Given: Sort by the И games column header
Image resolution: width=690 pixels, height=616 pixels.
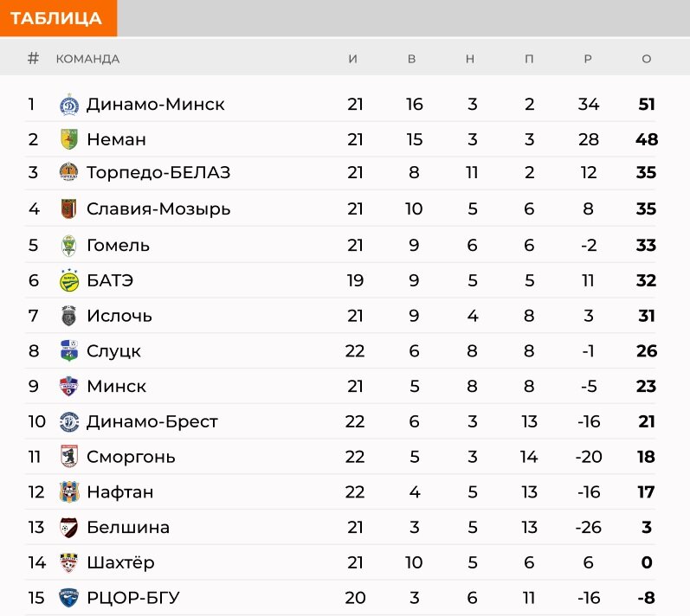Looking at the screenshot, I should click(x=353, y=59).
